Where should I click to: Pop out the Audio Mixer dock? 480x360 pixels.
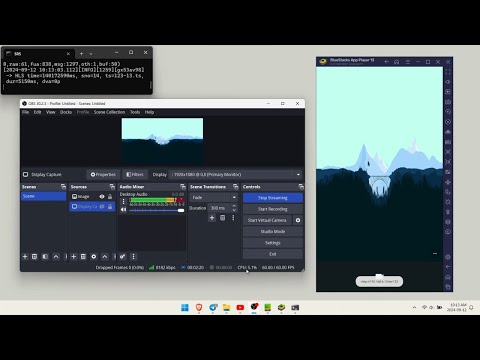click(183, 187)
